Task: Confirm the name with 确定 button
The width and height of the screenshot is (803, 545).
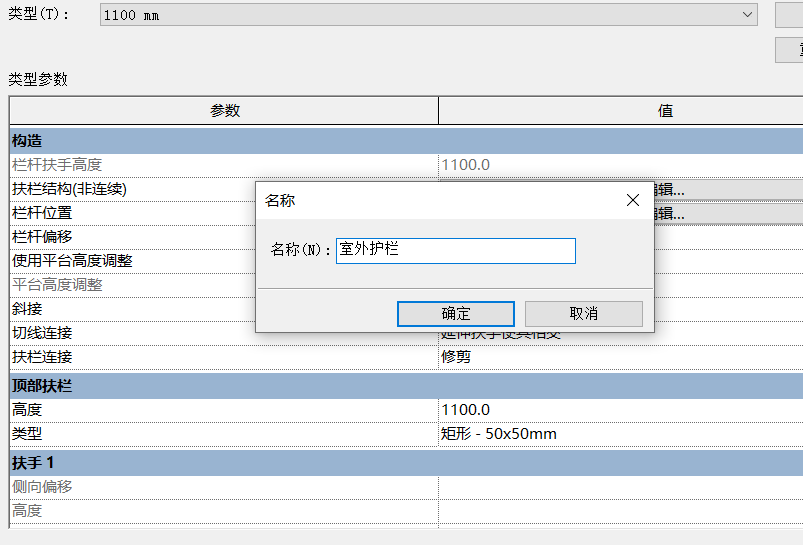Action: [x=455, y=314]
